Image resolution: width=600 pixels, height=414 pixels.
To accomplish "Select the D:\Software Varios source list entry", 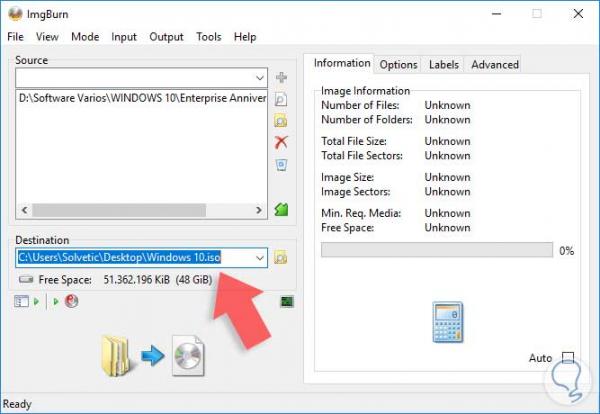I will click(x=142, y=98).
